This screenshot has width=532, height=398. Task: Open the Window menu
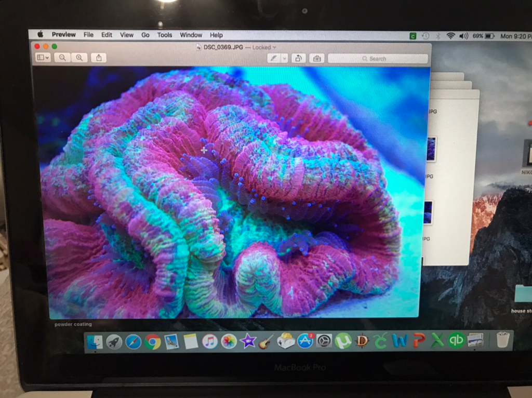191,35
